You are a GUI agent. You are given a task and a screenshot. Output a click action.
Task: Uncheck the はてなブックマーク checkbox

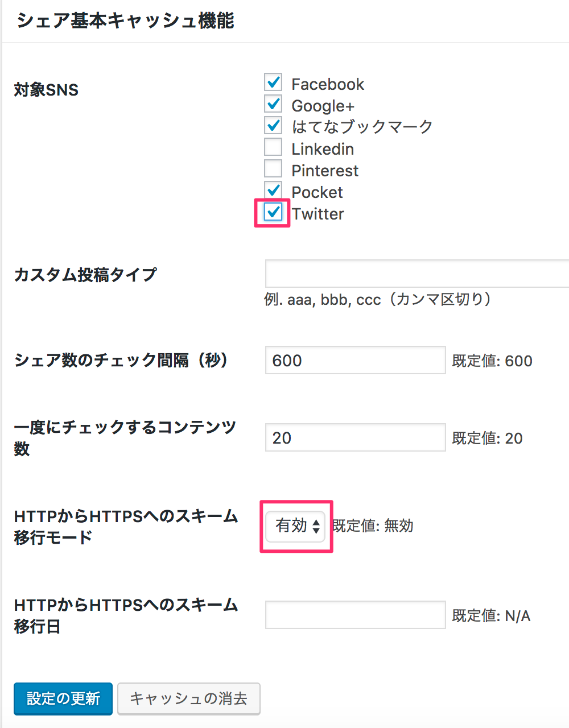tap(273, 125)
